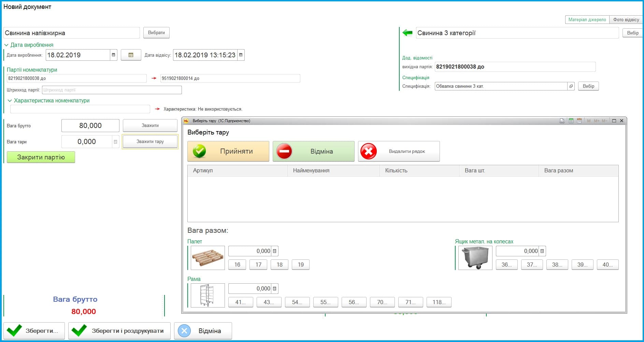644x342 pixels.
Task: Click the Артикул column header
Action: click(238, 171)
